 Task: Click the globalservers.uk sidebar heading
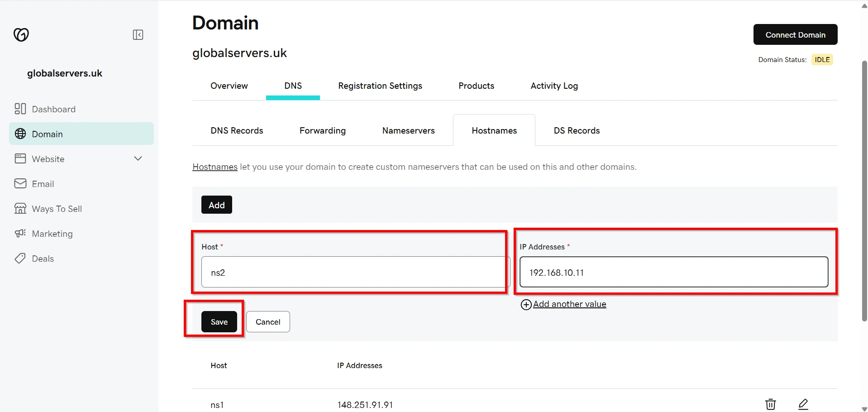[x=65, y=73]
